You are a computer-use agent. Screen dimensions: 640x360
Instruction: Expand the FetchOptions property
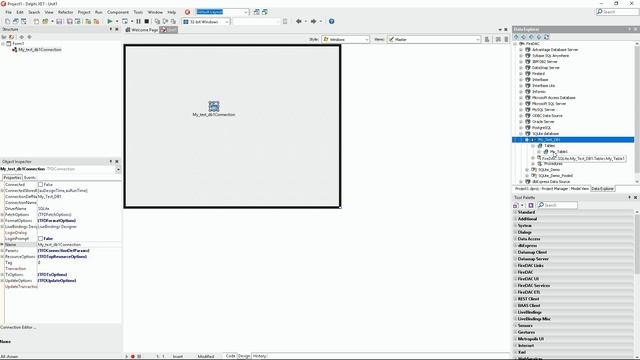click(2, 215)
